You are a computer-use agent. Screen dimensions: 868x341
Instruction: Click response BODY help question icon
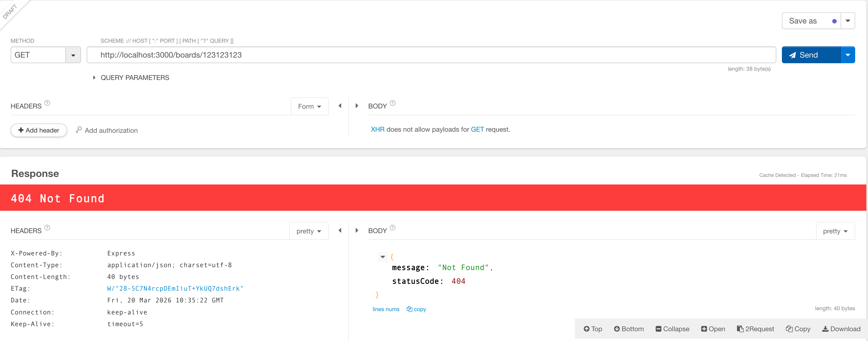pos(393,228)
